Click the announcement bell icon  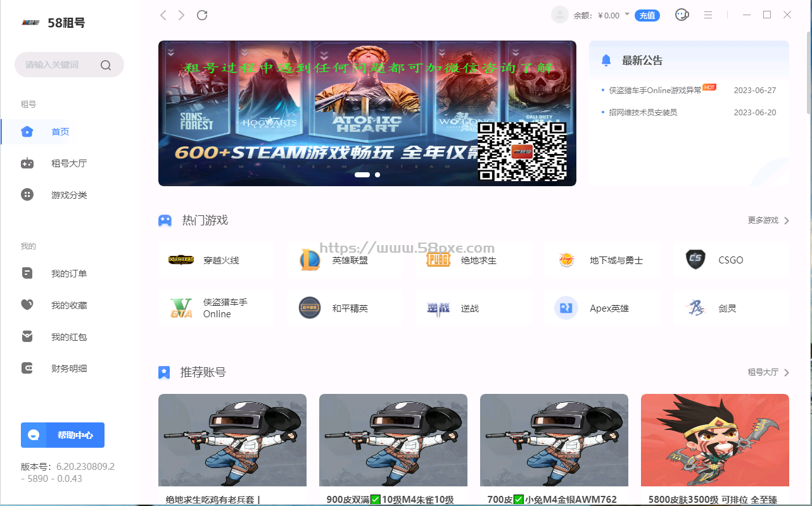(606, 61)
